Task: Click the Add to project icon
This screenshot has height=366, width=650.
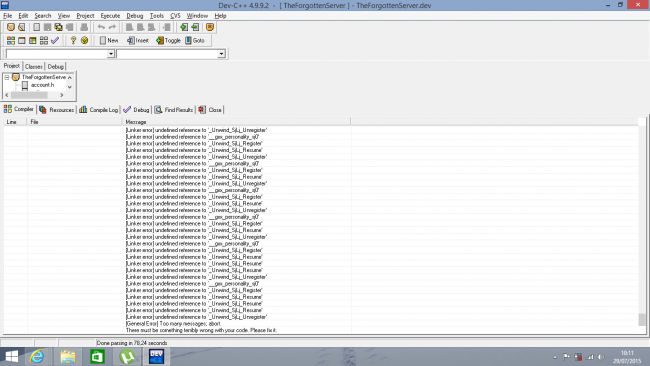Action: pyautogui.click(x=184, y=27)
